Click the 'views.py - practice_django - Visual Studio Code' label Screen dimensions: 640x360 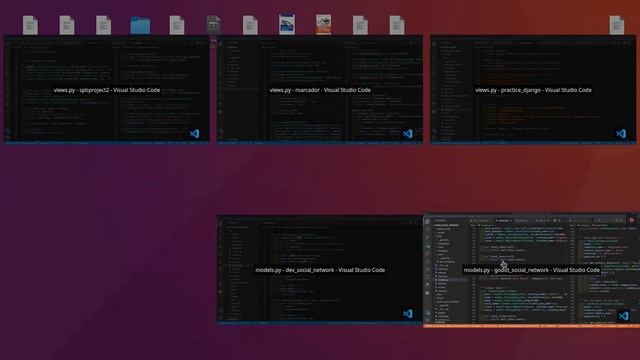pyautogui.click(x=533, y=90)
